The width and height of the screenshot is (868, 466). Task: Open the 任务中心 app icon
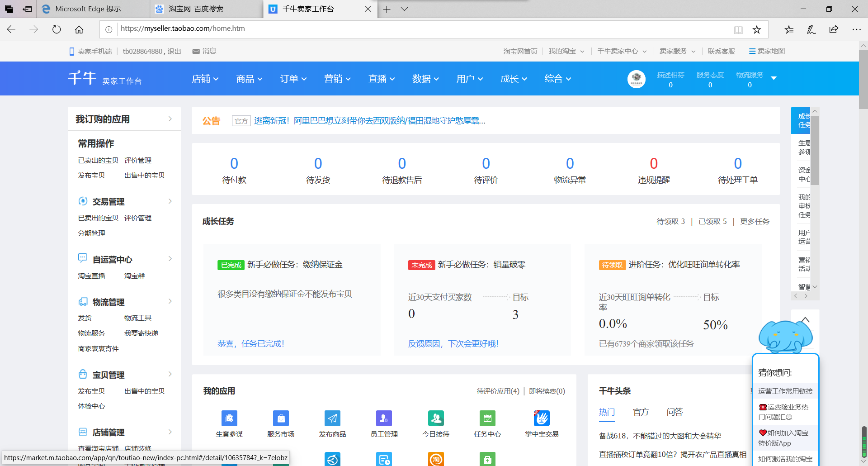pos(487,418)
